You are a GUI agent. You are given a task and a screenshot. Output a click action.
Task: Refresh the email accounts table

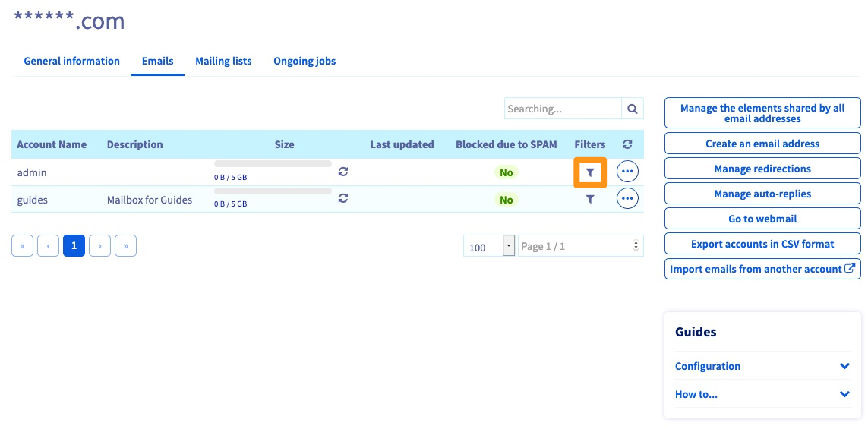click(627, 144)
